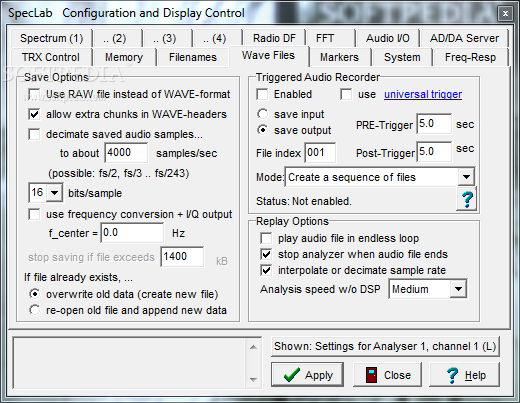Open the Memory tab
The height and width of the screenshot is (403, 520).
[124, 57]
